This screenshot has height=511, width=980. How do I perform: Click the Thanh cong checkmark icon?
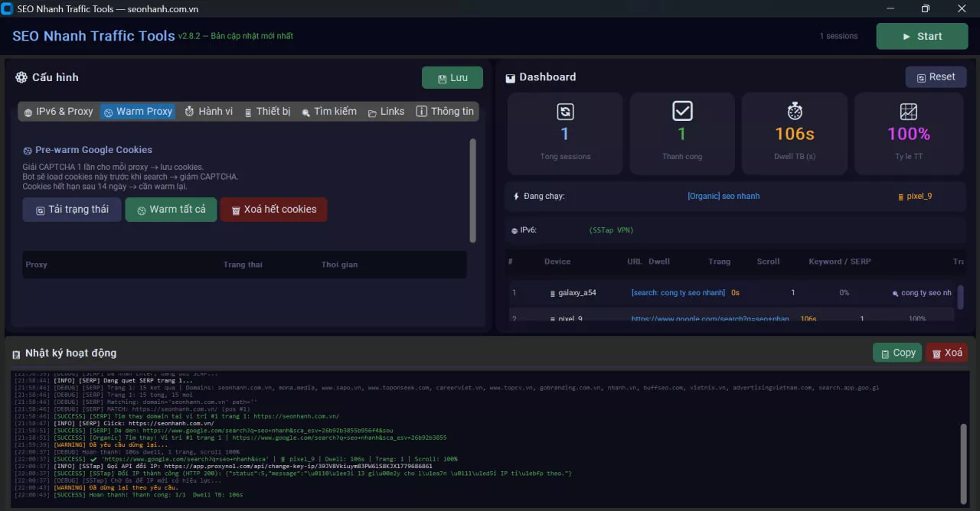pos(682,112)
